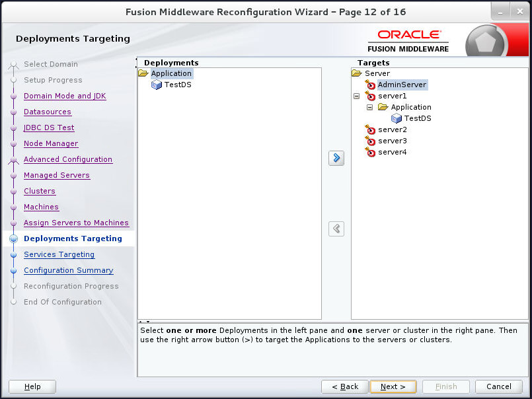The width and height of the screenshot is (532, 399).
Task: Click the TestDS cube icon under server1
Action: pyautogui.click(x=397, y=118)
